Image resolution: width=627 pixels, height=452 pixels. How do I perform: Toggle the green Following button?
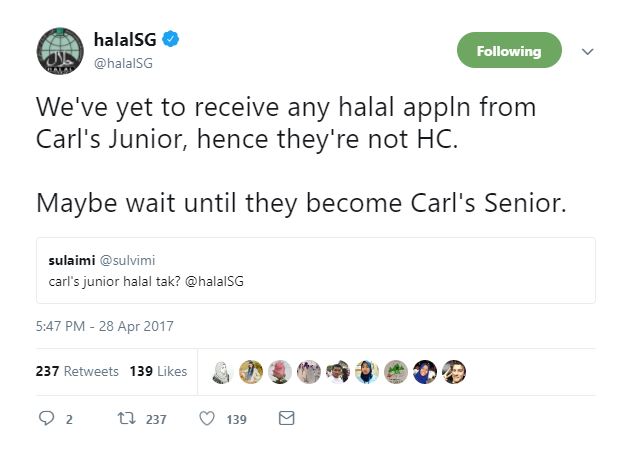point(508,51)
